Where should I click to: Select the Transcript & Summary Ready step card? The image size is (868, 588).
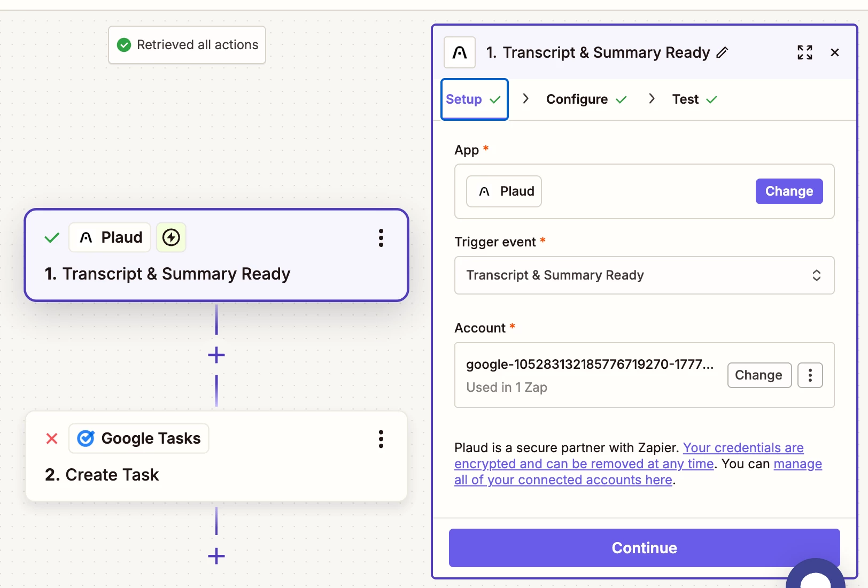(x=216, y=255)
